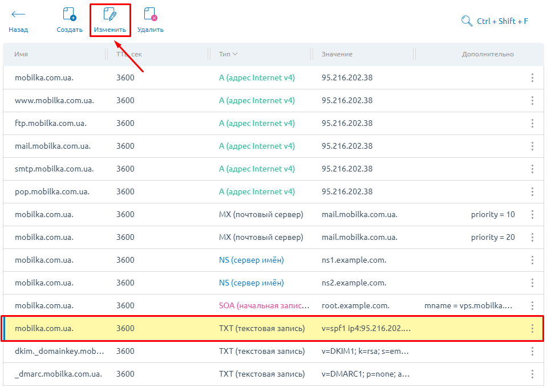Click NS type cell for ns1.example.com. row

(251, 260)
